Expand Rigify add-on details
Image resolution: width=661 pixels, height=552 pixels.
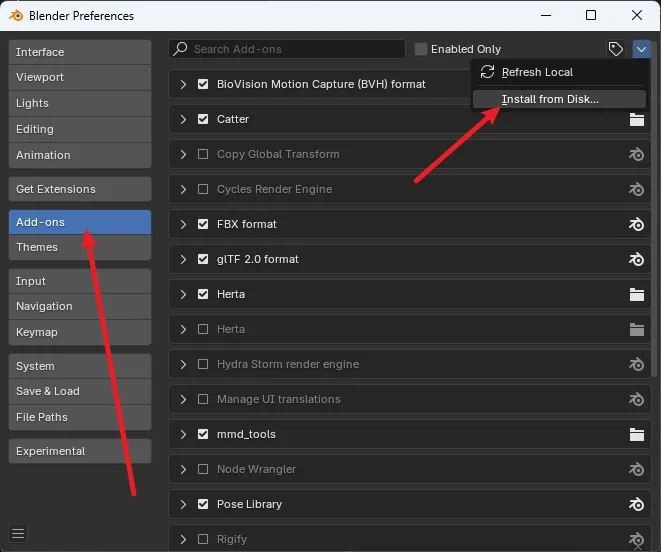[183, 539]
